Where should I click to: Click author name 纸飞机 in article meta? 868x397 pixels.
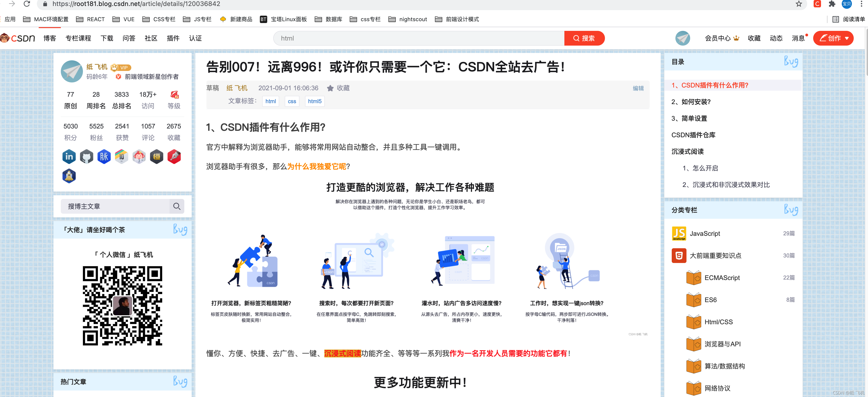coord(237,88)
